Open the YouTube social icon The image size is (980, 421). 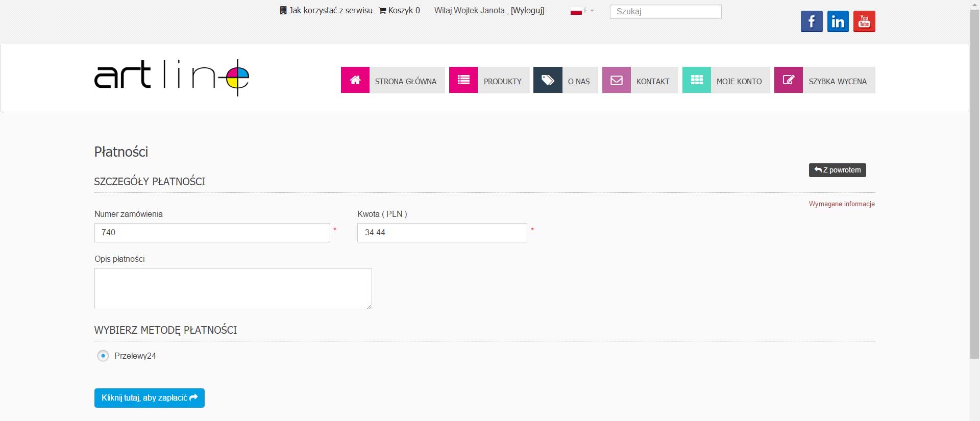pos(864,21)
